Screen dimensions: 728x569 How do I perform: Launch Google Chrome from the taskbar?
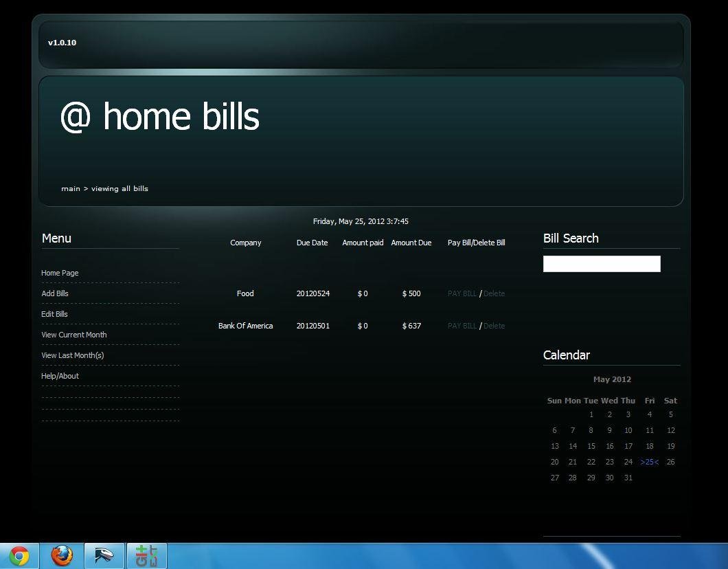point(19,555)
